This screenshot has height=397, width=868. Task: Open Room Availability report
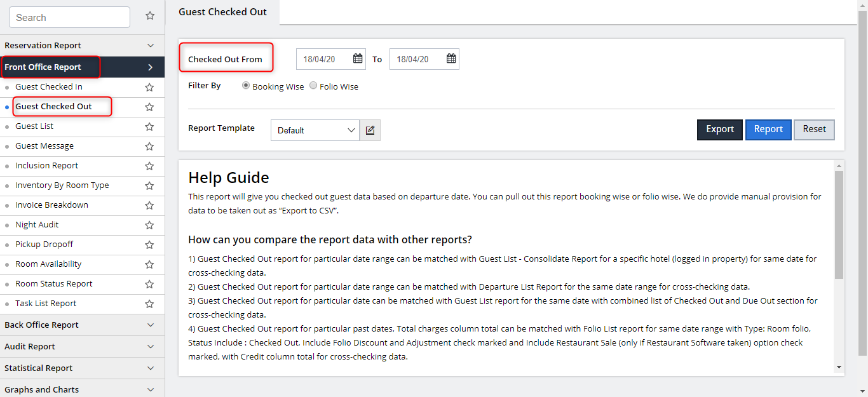click(x=48, y=264)
